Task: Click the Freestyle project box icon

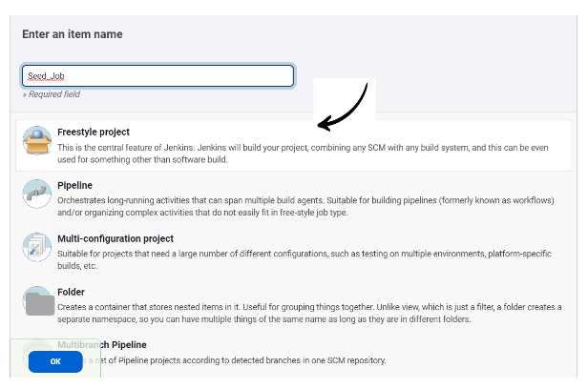Action: tap(37, 141)
